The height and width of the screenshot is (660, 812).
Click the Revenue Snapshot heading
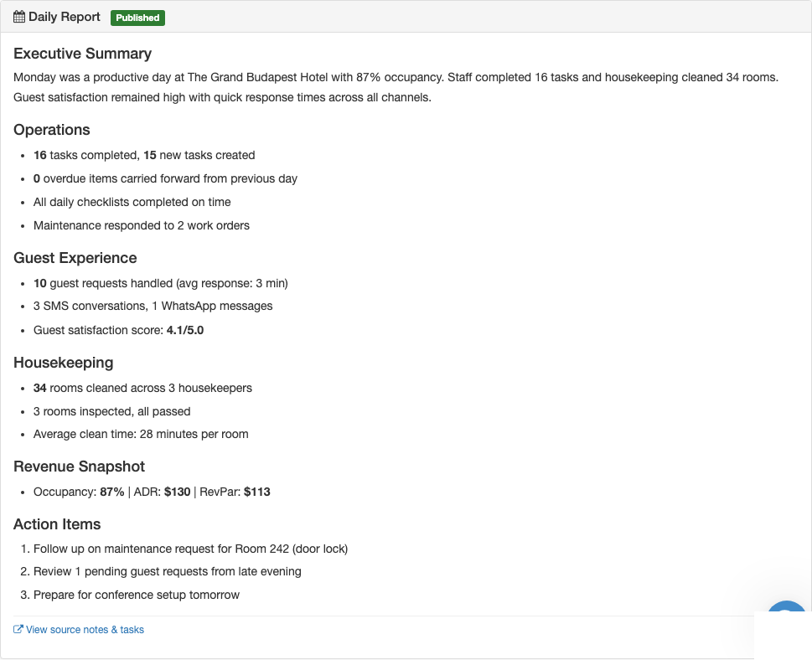click(x=80, y=467)
